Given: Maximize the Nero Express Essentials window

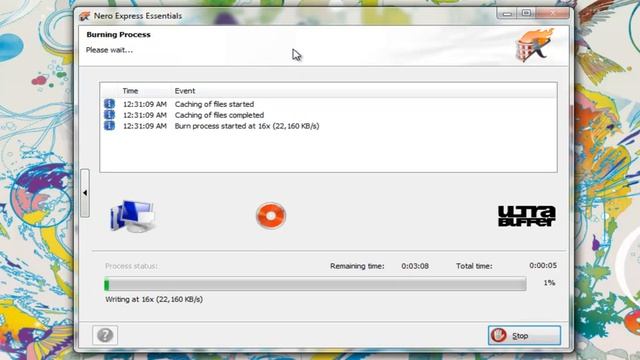Looking at the screenshot, I should [526, 13].
